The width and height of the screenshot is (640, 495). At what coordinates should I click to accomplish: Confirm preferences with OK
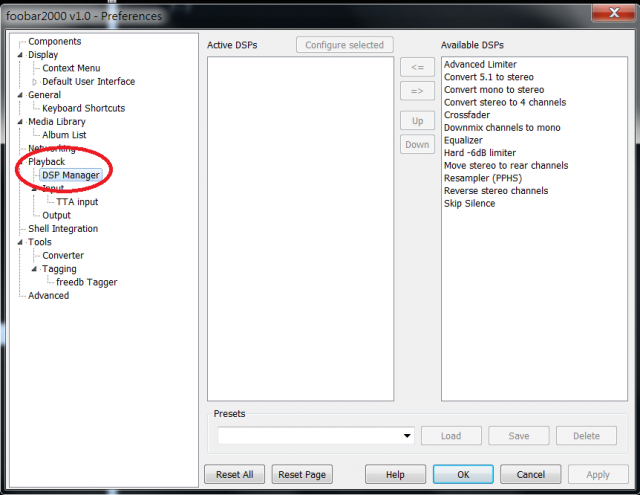[463, 475]
